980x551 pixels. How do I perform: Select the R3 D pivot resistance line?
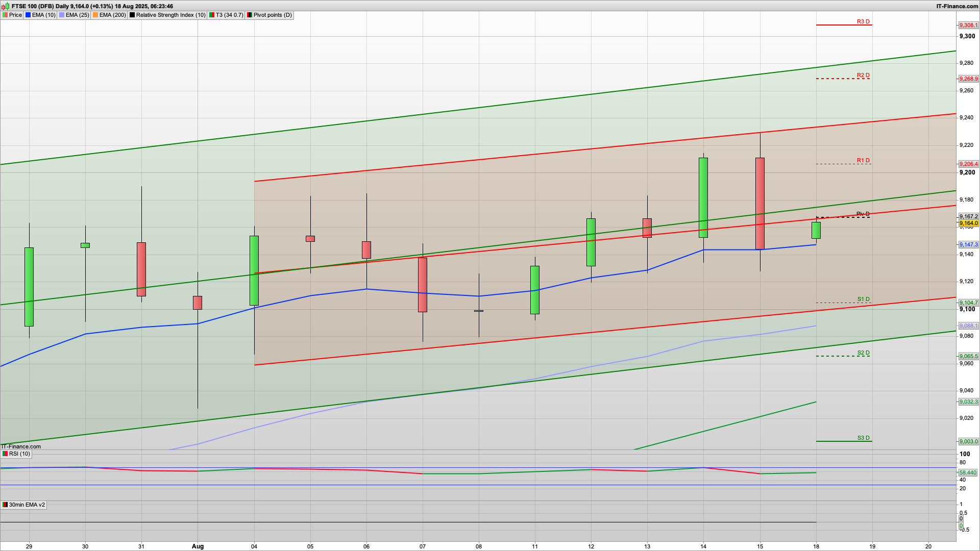click(842, 24)
